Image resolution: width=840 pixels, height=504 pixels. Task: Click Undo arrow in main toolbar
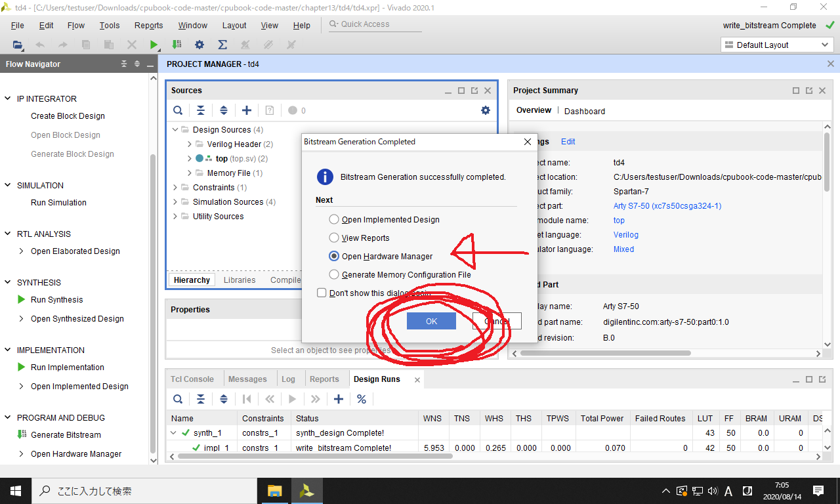pos(40,45)
